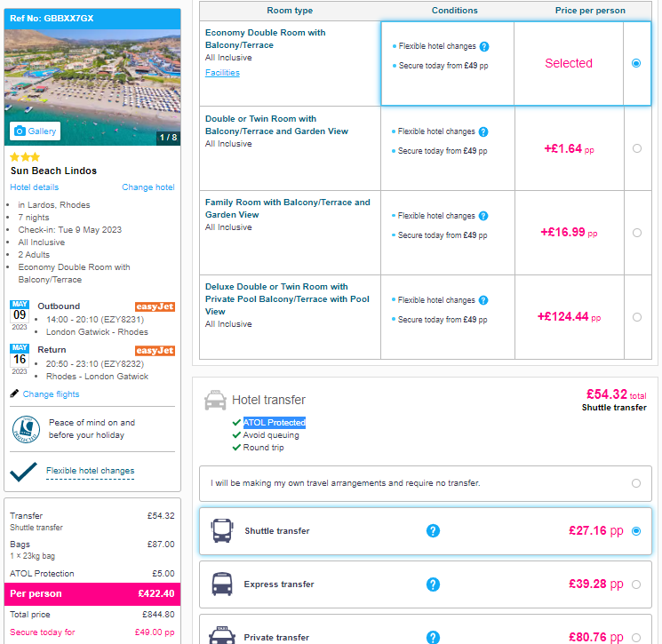Screen dimensions: 662x644
Task: Select Shuttle transfer radio button
Action: pyautogui.click(x=636, y=531)
